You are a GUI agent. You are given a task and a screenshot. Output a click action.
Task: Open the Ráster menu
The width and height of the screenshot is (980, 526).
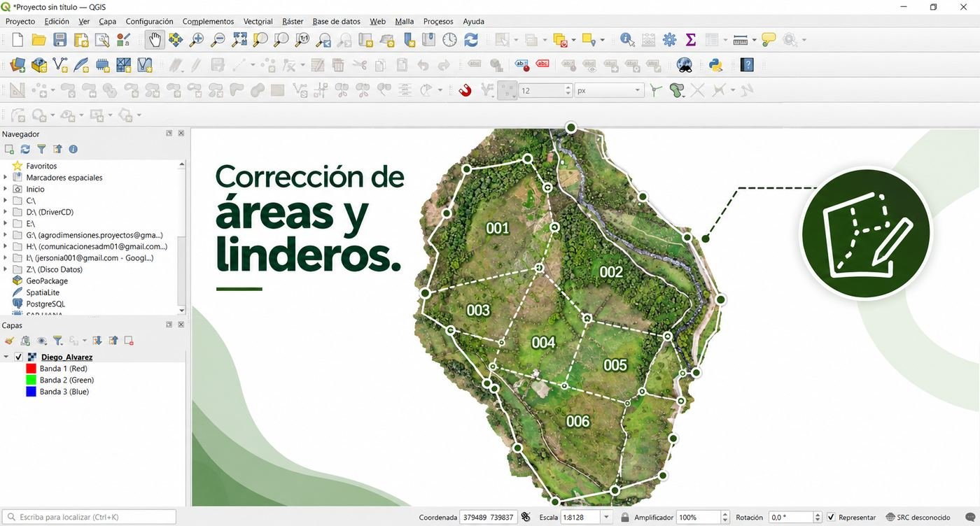[293, 21]
